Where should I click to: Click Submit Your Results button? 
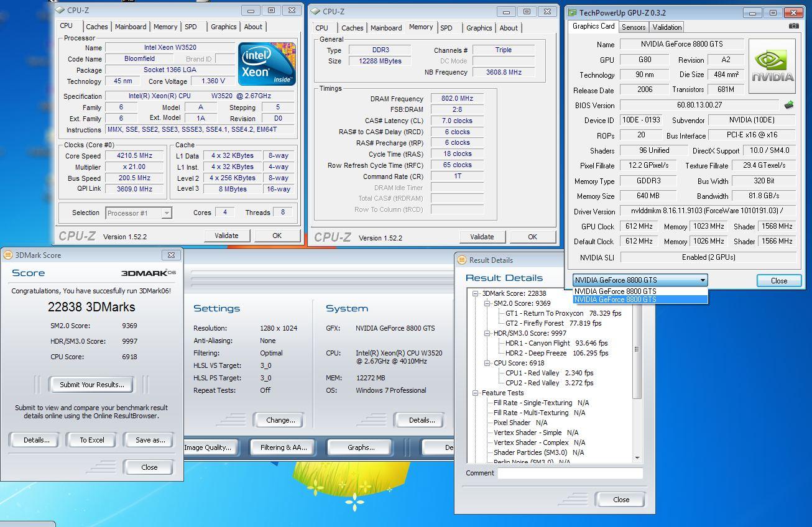coord(92,385)
